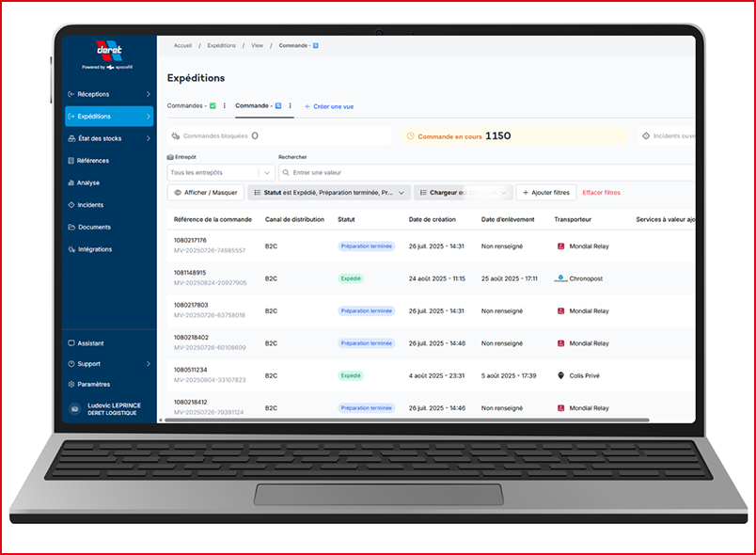Open the Assistant chat
Screen dimensions: 756x555
click(90, 343)
